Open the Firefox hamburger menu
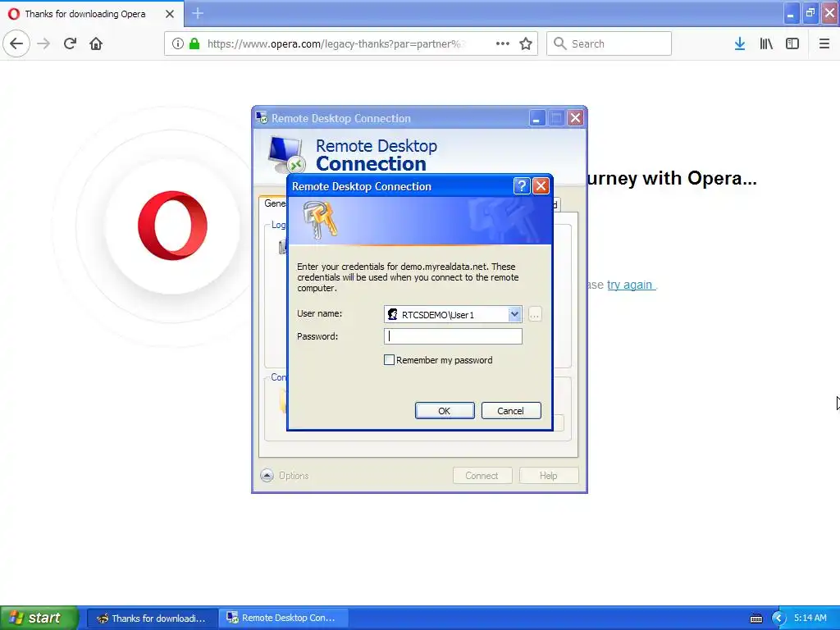840x630 pixels. (x=824, y=43)
